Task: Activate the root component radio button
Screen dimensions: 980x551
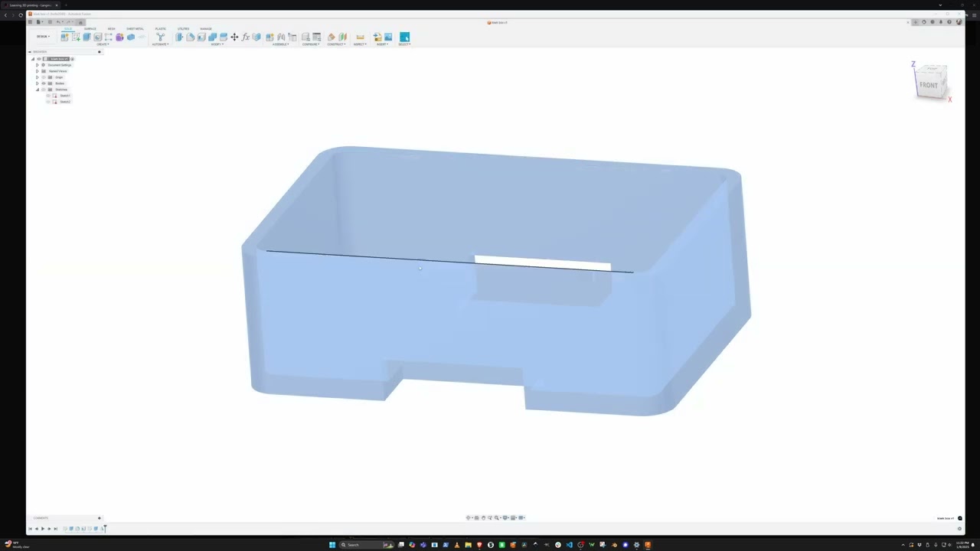Action: (x=73, y=59)
